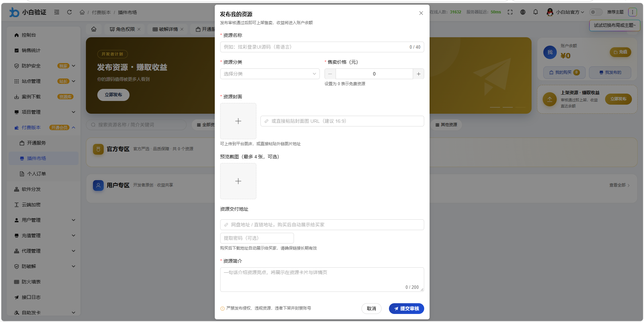Close the 破解详情 tab
Image resolution: width=644 pixels, height=322 pixels.
click(x=182, y=29)
